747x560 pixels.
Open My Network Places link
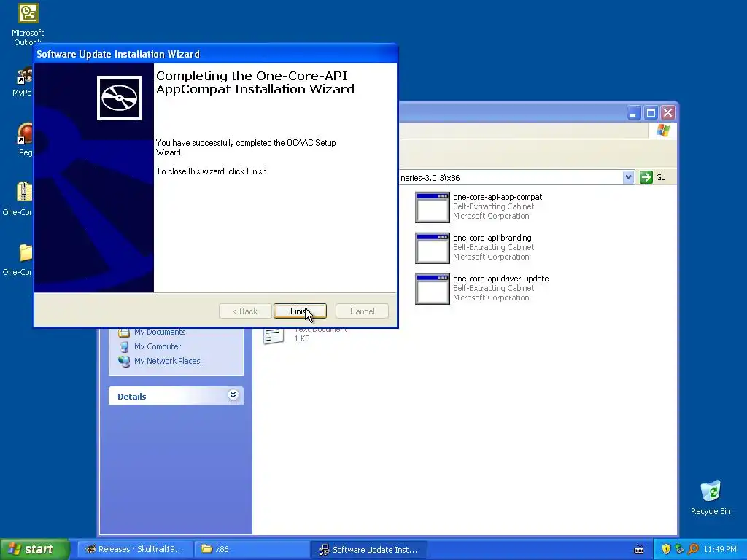[167, 361]
